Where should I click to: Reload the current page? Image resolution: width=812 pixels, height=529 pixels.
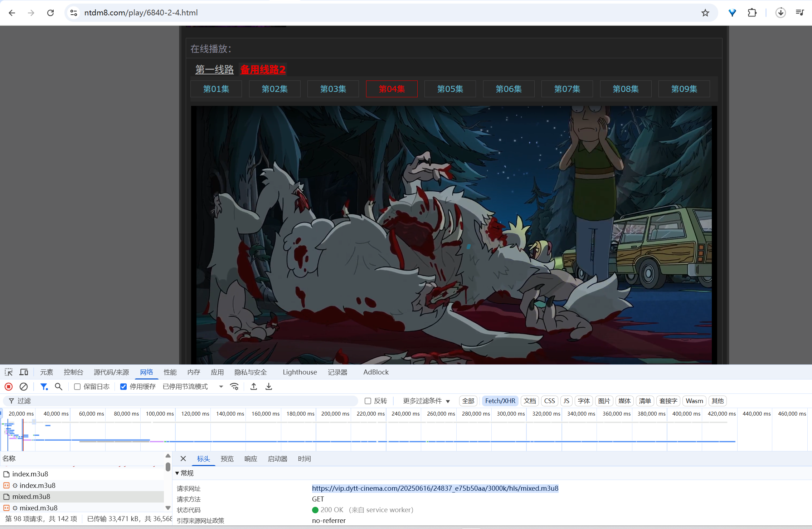tap(50, 13)
